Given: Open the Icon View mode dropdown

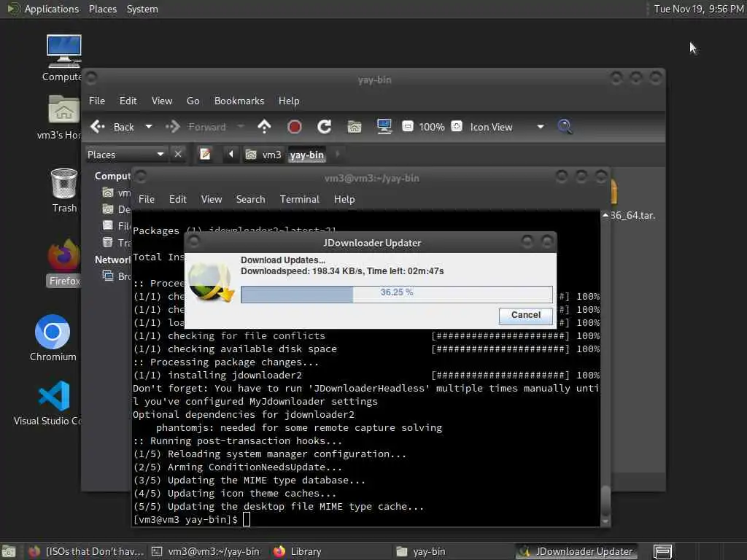Looking at the screenshot, I should click(x=507, y=127).
